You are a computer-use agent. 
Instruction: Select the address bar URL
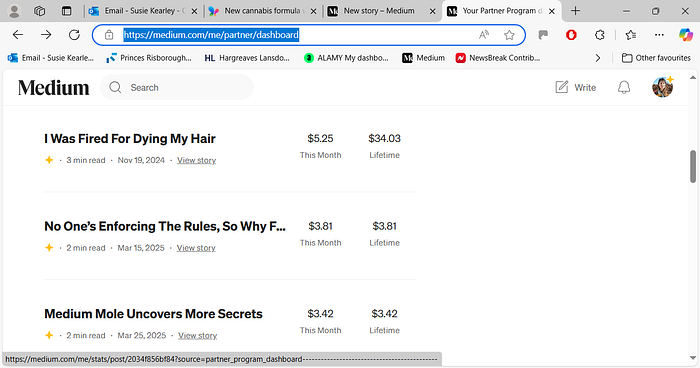click(x=211, y=35)
